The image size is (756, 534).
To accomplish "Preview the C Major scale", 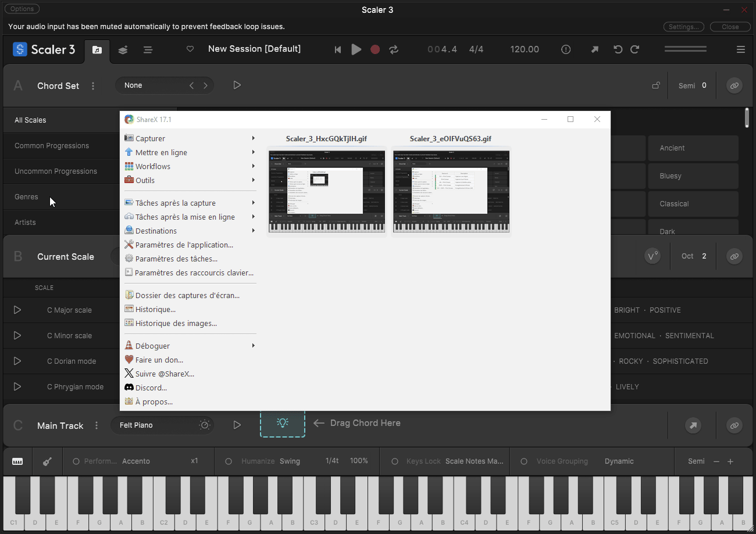I will point(17,310).
